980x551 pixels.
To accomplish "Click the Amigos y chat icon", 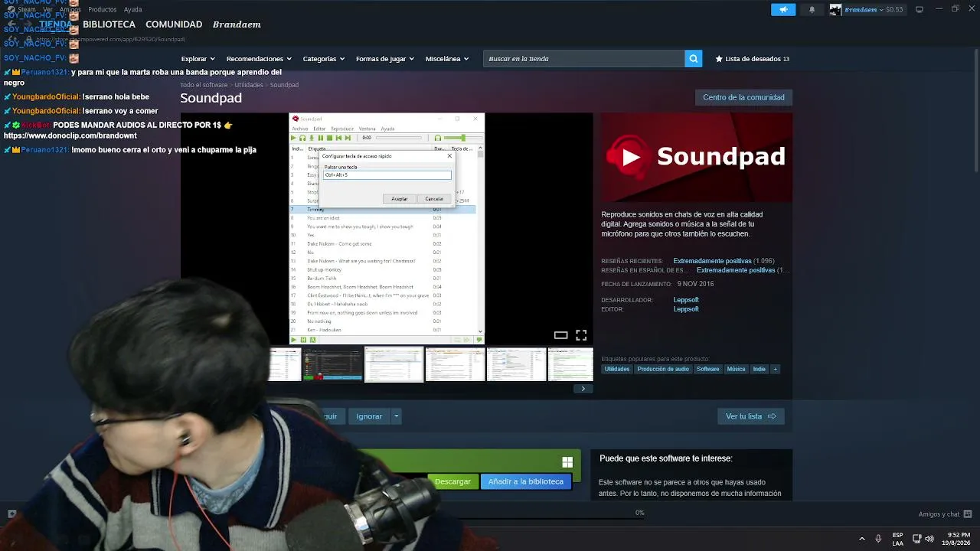I will (968, 514).
